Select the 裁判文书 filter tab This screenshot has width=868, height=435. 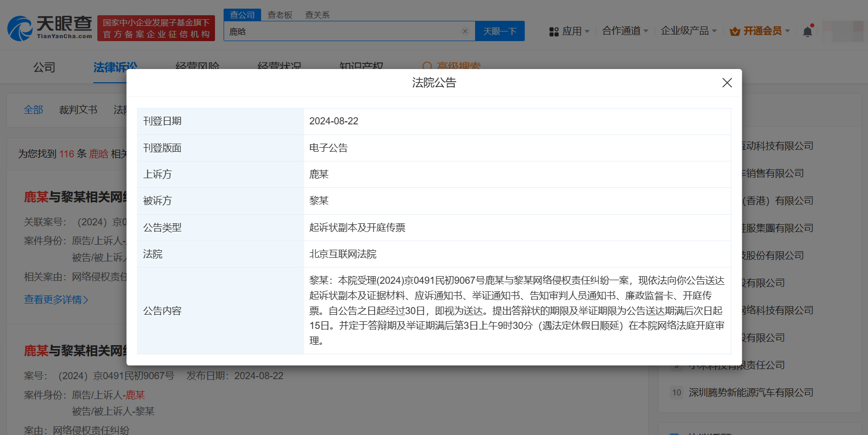click(x=78, y=110)
